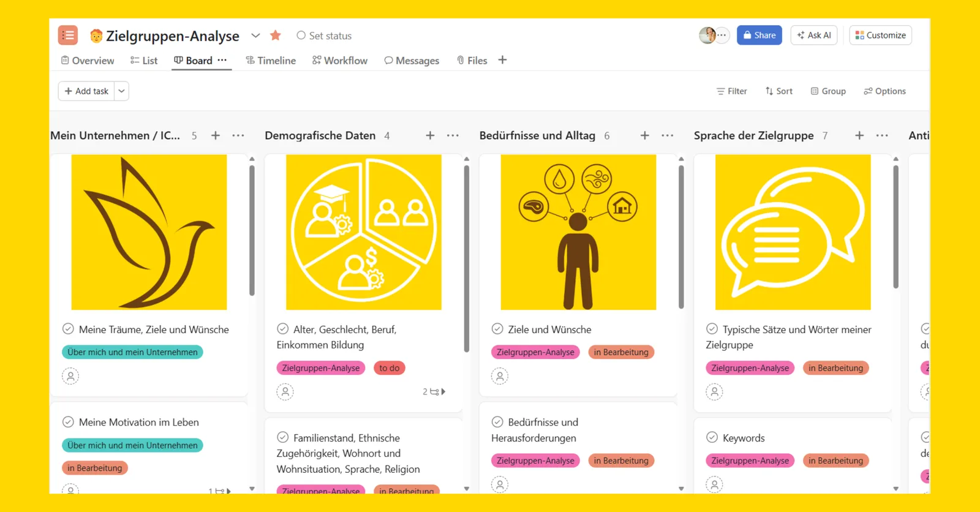The image size is (980, 512).
Task: Open the member avatar in header
Action: 707,35
